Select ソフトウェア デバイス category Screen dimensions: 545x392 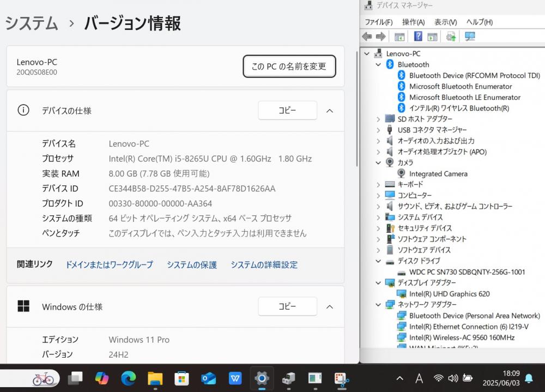pos(424,250)
